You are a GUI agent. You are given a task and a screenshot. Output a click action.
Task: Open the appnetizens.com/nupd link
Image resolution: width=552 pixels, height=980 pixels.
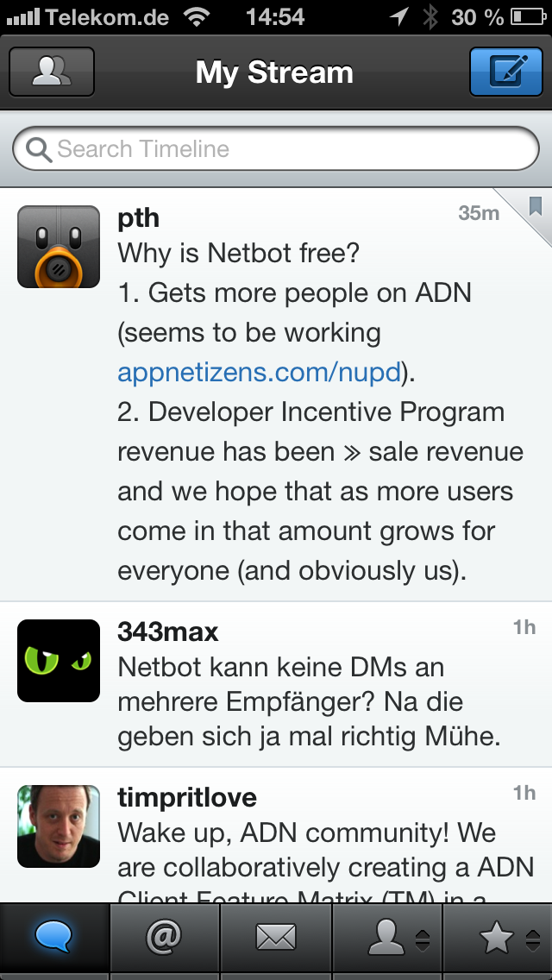point(259,373)
